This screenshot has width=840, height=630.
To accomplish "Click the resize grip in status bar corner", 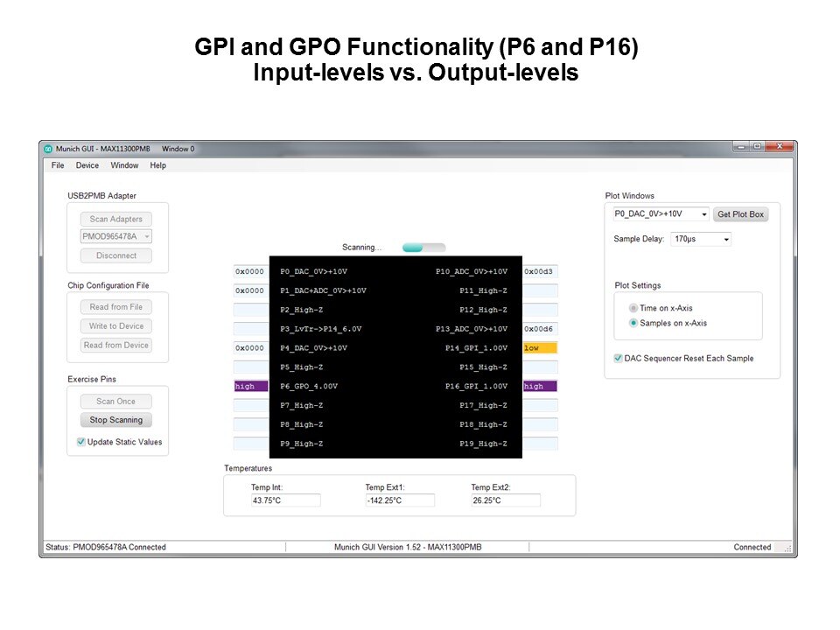I will click(x=787, y=549).
